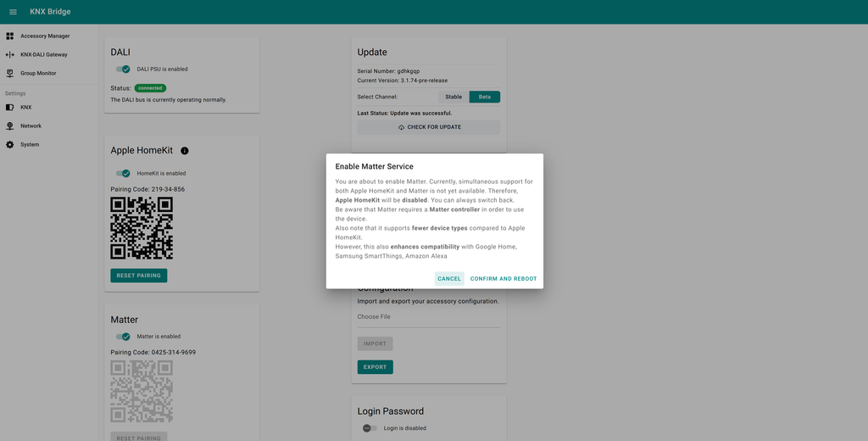Viewport: 868px width, 441px height.
Task: Click the Group Monitor icon
Action: [x=9, y=73]
